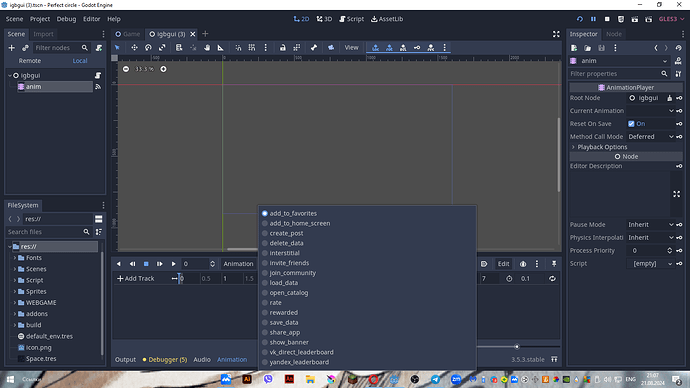The height and width of the screenshot is (388, 690).
Task: Collapse the igbgui tree node
Action: click(x=10, y=76)
